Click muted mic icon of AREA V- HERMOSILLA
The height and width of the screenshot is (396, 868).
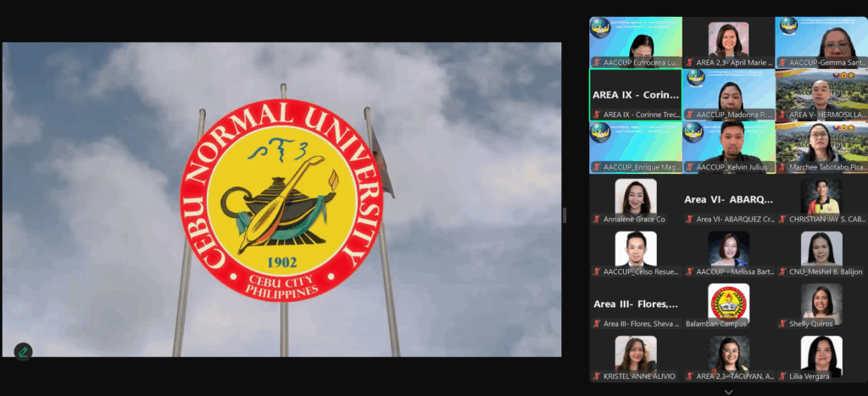(x=782, y=114)
